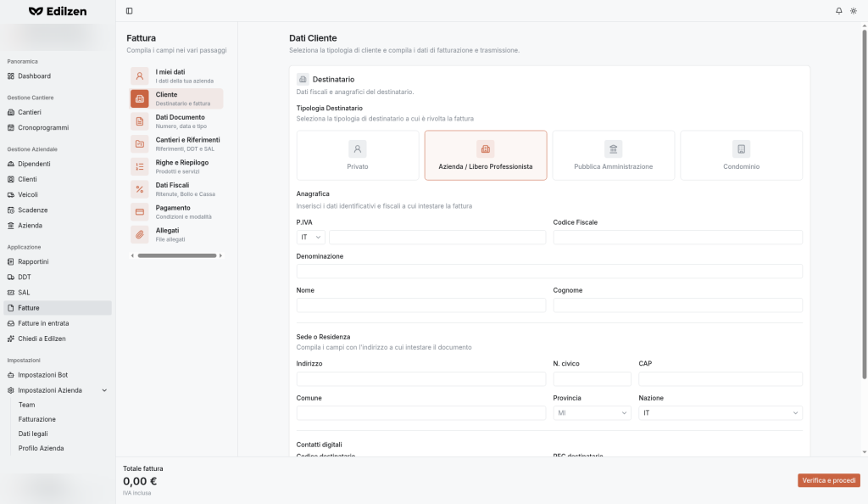868x504 pixels.
Task: Click the Cognome input field
Action: [x=677, y=305]
